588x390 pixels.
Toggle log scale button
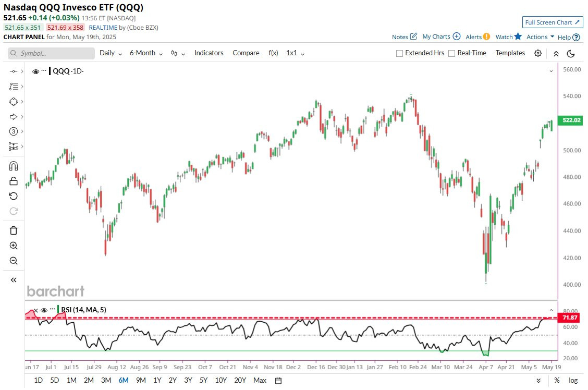point(573,380)
